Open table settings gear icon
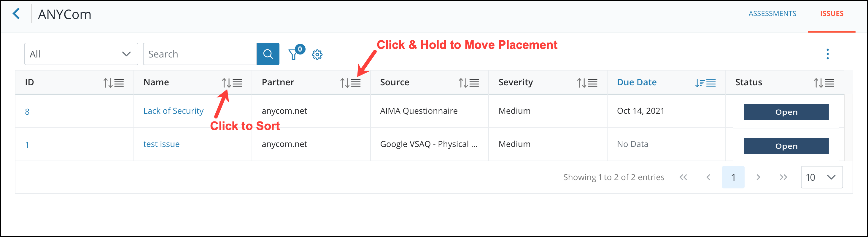This screenshot has height=237, width=868. 317,54
